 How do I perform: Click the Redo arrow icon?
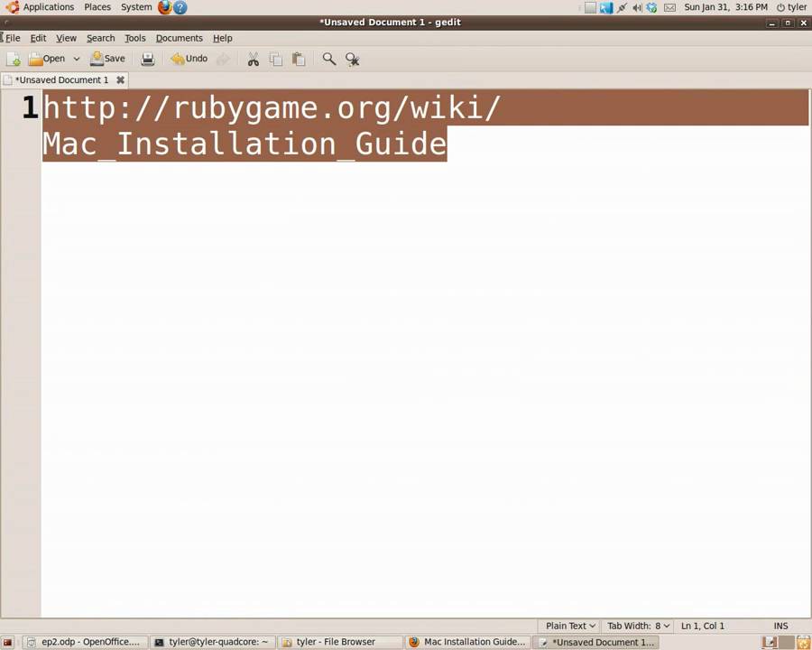(x=223, y=60)
